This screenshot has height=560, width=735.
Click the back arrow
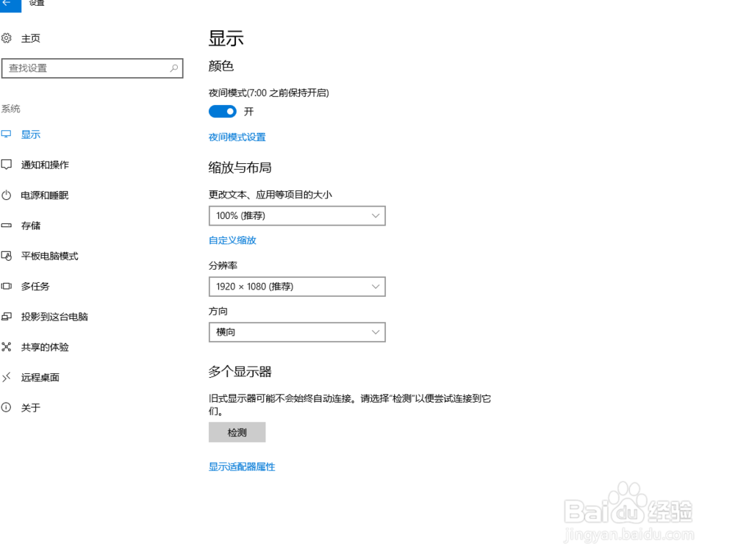coord(8,3)
